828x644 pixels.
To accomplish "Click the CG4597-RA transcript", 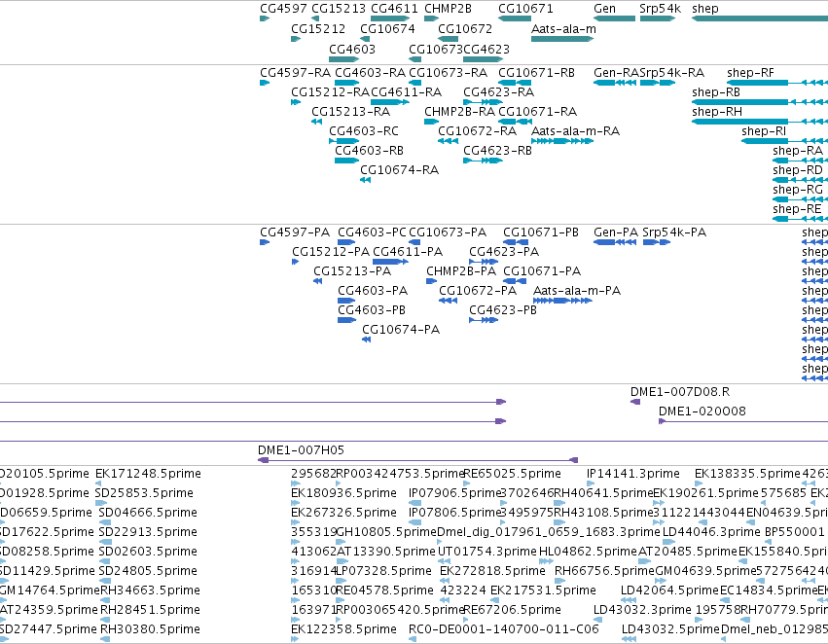I will [x=265, y=83].
